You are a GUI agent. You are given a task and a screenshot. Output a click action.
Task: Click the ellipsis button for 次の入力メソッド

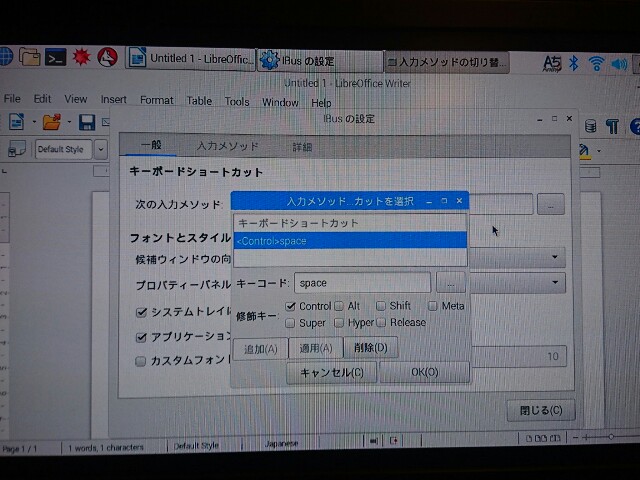click(551, 204)
